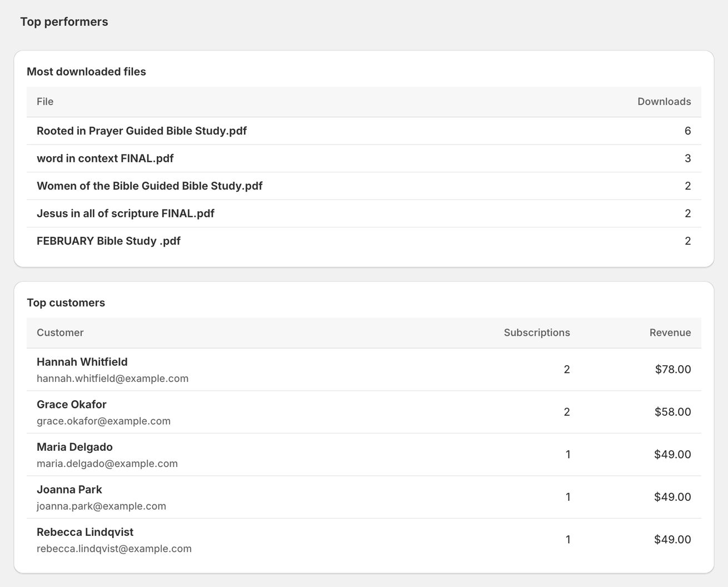This screenshot has width=728, height=587.
Task: Click the "Revenue" column header
Action: point(670,333)
